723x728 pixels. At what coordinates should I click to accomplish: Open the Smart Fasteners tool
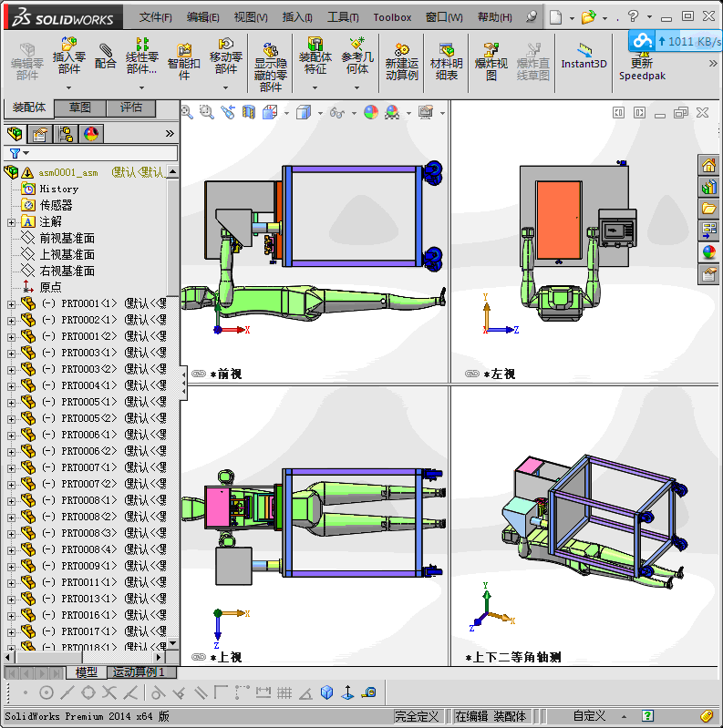(183, 62)
